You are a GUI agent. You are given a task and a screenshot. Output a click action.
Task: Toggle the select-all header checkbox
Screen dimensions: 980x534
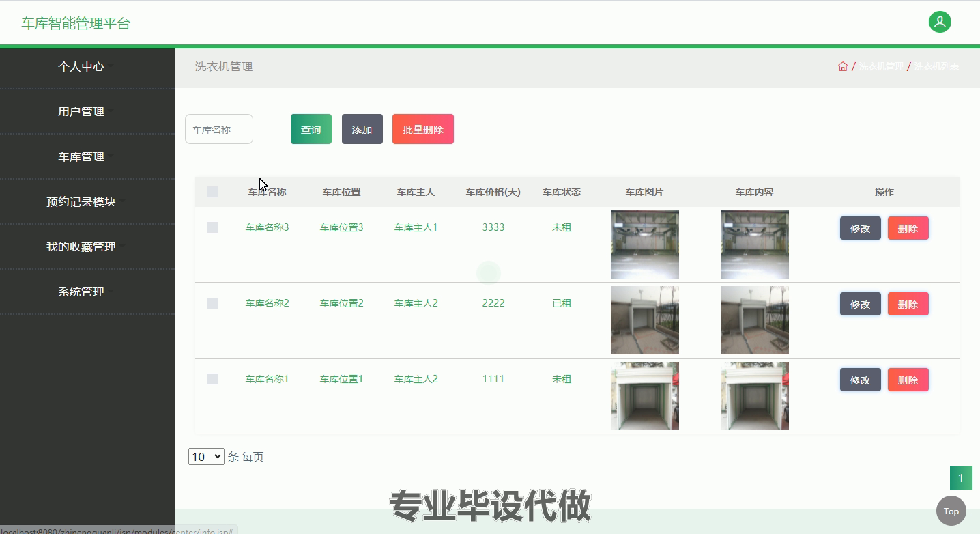213,192
